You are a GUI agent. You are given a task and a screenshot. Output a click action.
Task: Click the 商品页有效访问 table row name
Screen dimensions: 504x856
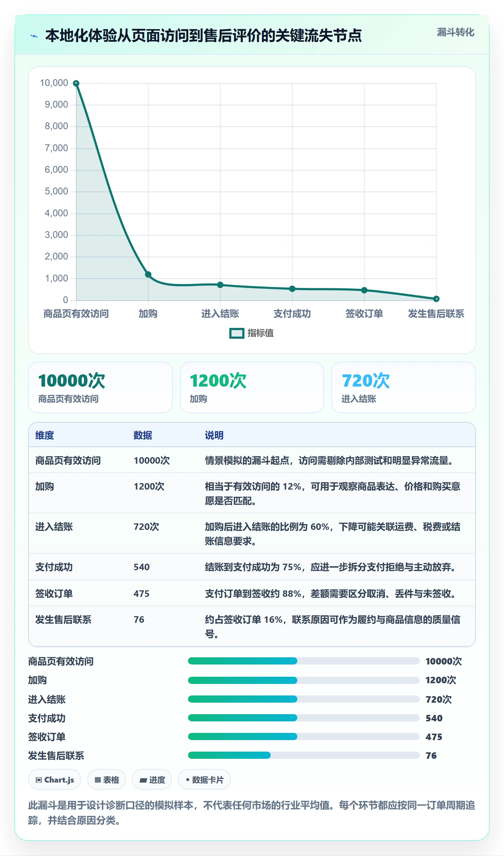[x=68, y=460]
